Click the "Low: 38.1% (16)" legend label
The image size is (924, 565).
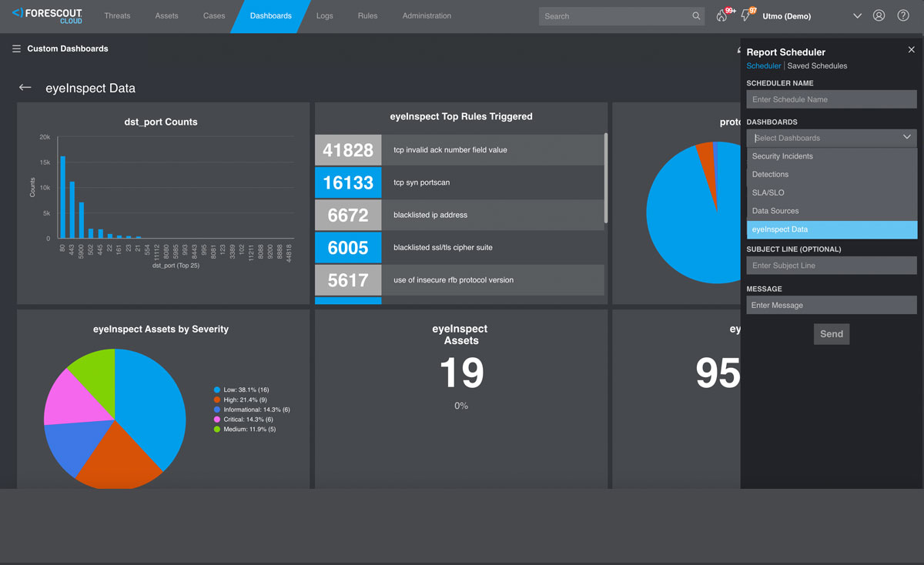pyautogui.click(x=246, y=390)
